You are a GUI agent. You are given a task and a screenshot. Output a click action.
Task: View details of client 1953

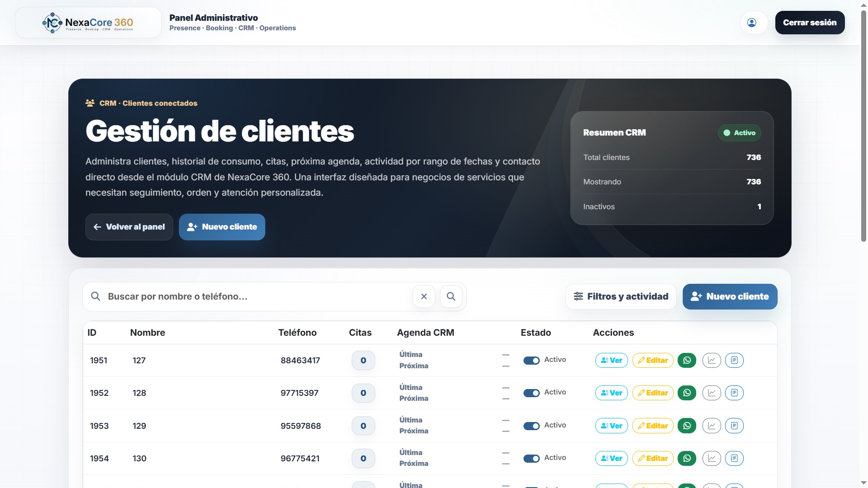point(612,426)
